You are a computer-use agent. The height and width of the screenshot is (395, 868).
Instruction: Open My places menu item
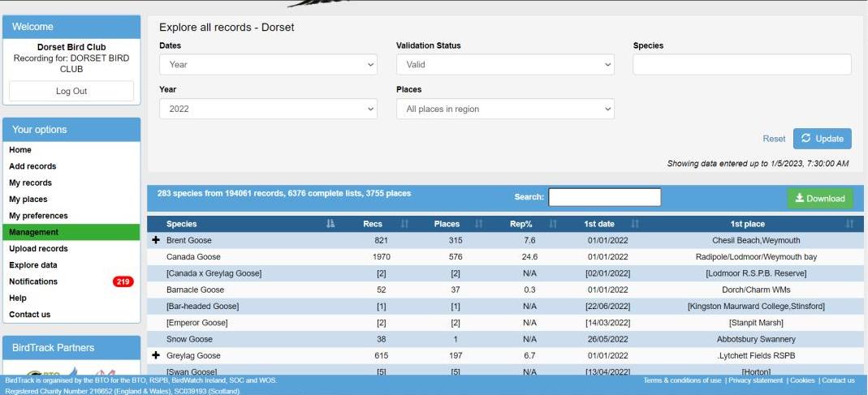point(28,200)
